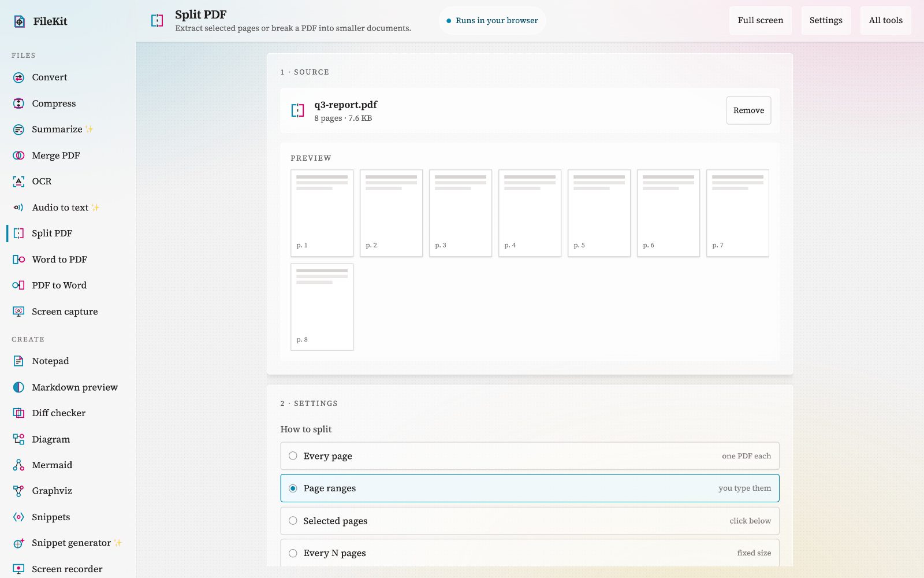Click the q3-report.pdf file icon
The height and width of the screenshot is (578, 924).
coord(297,110)
